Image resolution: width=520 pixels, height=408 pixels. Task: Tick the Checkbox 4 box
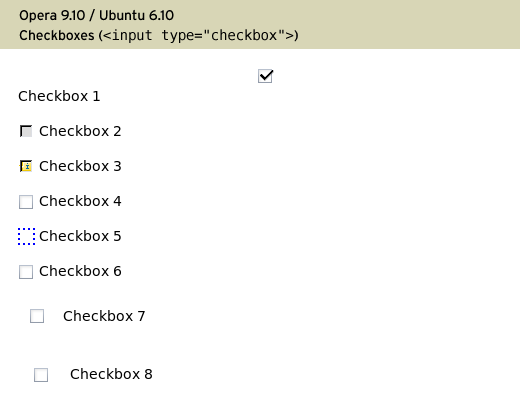[26, 202]
